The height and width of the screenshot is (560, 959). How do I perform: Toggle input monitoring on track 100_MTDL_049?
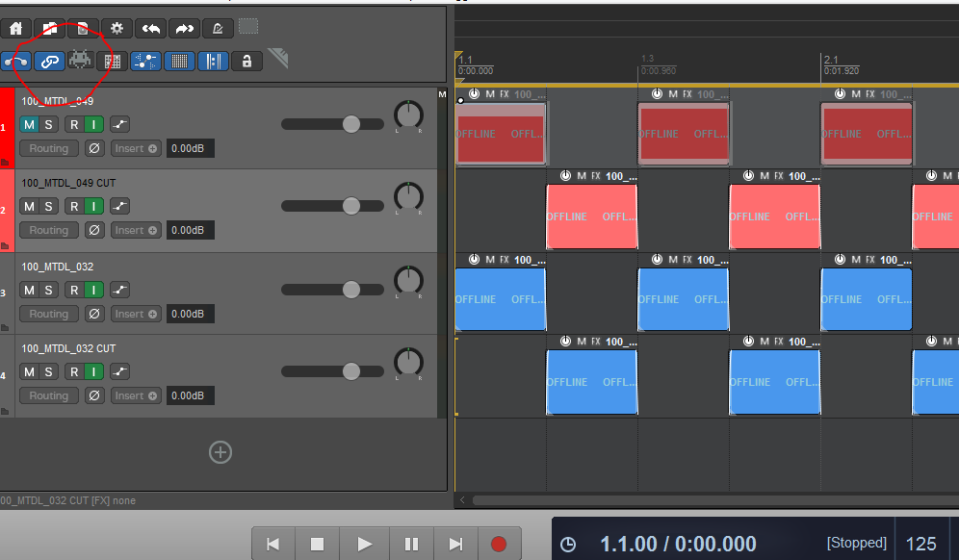(x=93, y=125)
